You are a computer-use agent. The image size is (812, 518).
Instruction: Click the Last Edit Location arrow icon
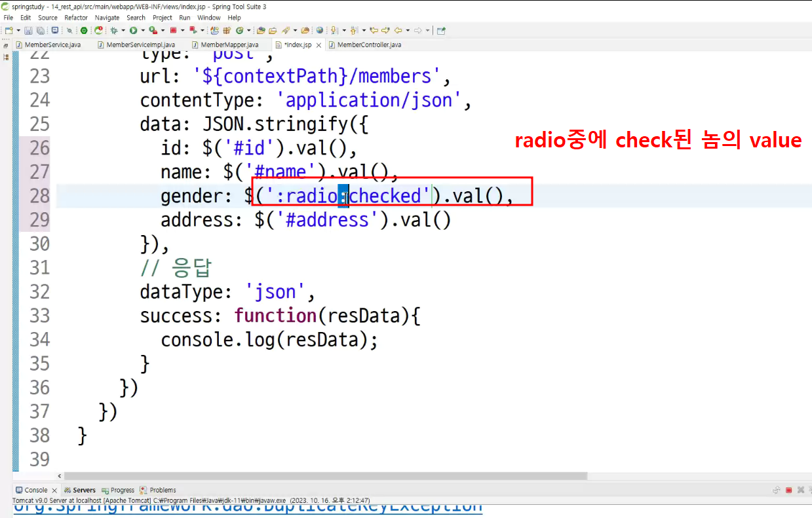pyautogui.click(x=374, y=30)
